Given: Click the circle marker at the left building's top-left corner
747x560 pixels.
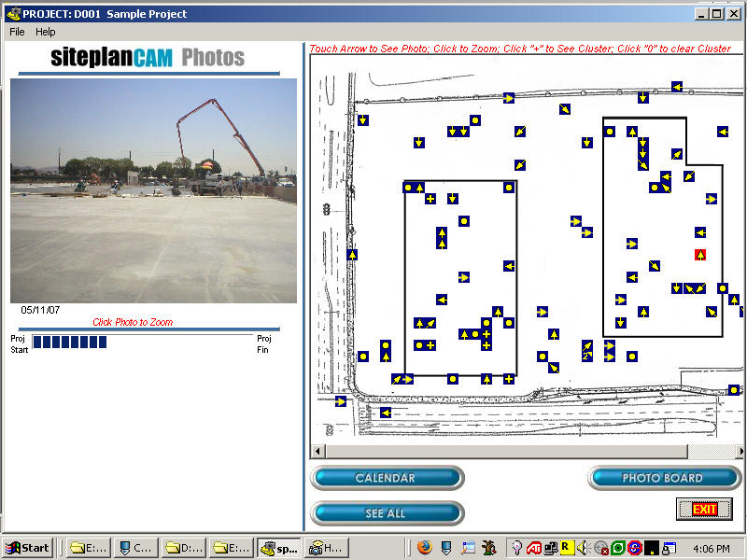Looking at the screenshot, I should pos(408,188).
